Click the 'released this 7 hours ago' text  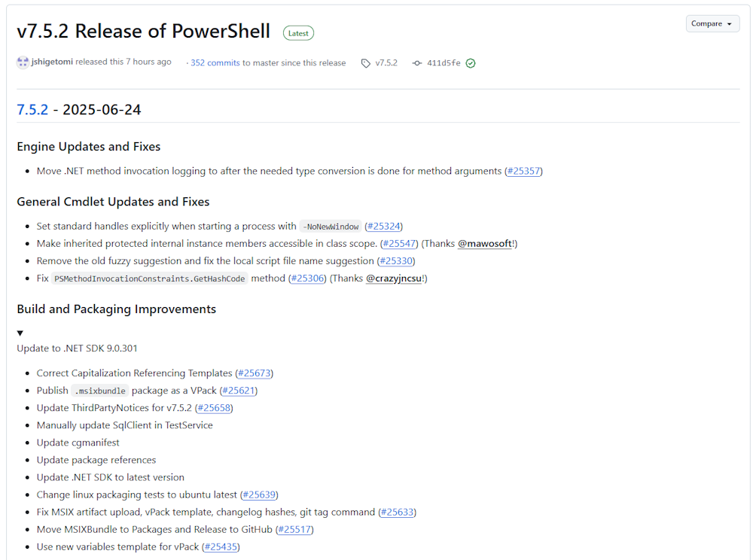(123, 62)
